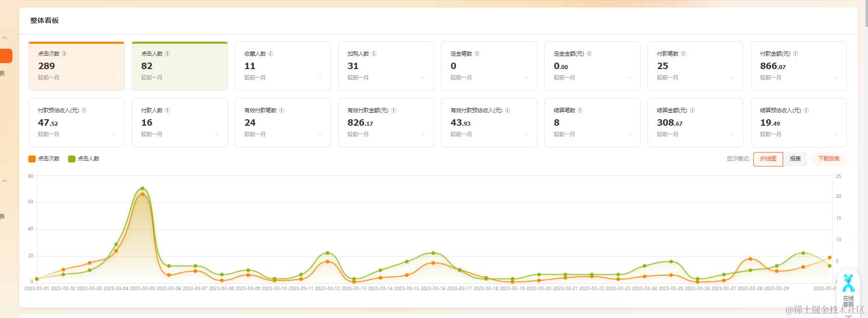Select the highlighted orange sidebar menu item
868x318 pixels.
pyautogui.click(x=6, y=56)
